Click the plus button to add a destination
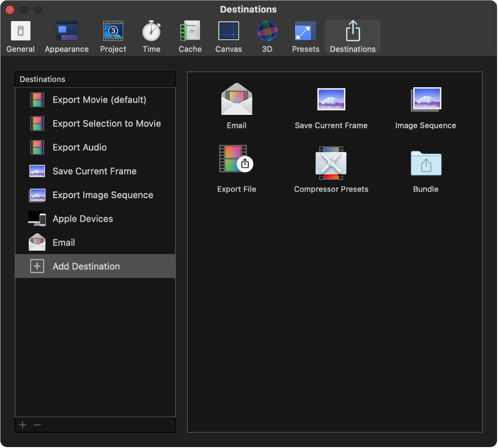This screenshot has height=448, width=498. [x=22, y=425]
